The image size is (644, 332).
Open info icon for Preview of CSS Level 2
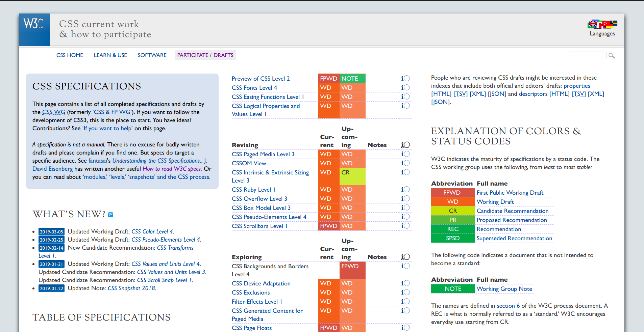[405, 78]
